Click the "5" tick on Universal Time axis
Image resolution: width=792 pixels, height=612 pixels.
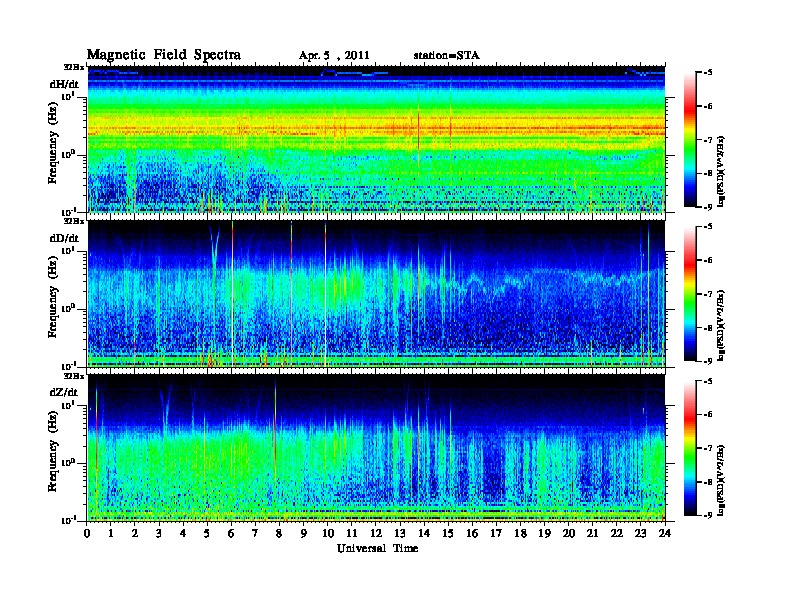pos(208,533)
